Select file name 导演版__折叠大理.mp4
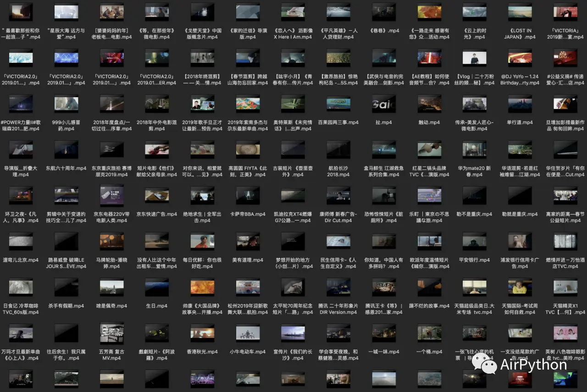 pos(21,171)
